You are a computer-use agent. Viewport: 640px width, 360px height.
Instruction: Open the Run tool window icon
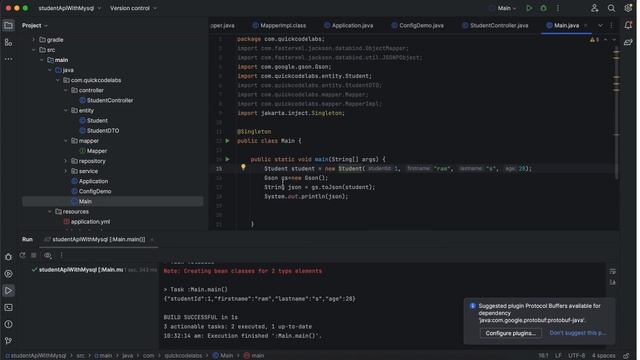tap(8, 291)
